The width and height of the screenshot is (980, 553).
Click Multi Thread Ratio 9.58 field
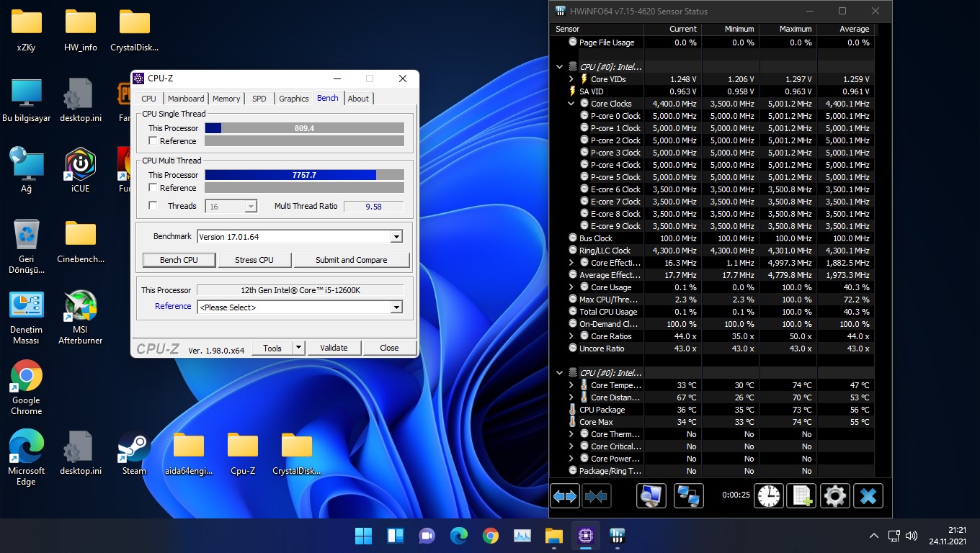click(373, 206)
